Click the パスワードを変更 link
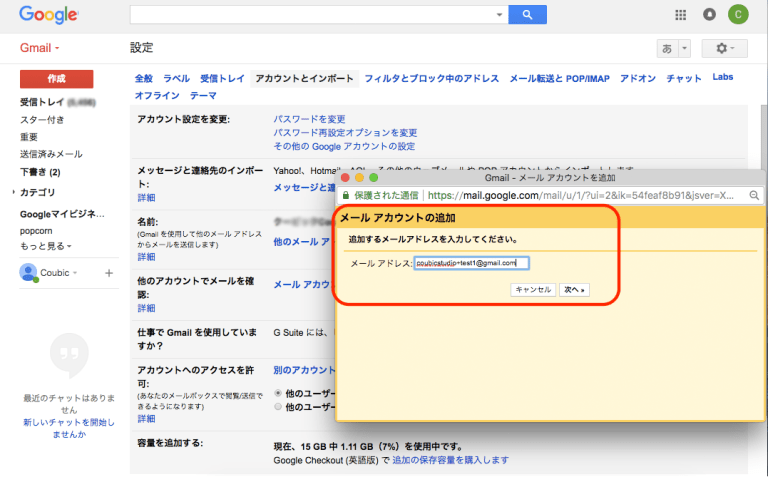Viewport: 768px width, 477px height. [310, 119]
